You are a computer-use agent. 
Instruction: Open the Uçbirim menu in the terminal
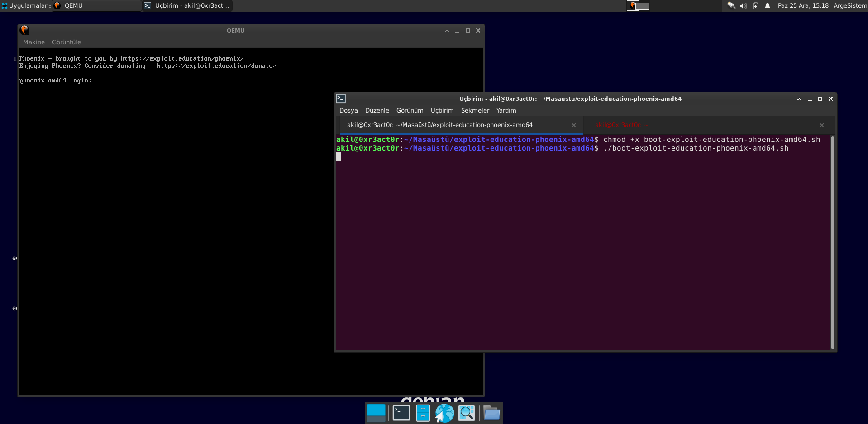pyautogui.click(x=442, y=110)
